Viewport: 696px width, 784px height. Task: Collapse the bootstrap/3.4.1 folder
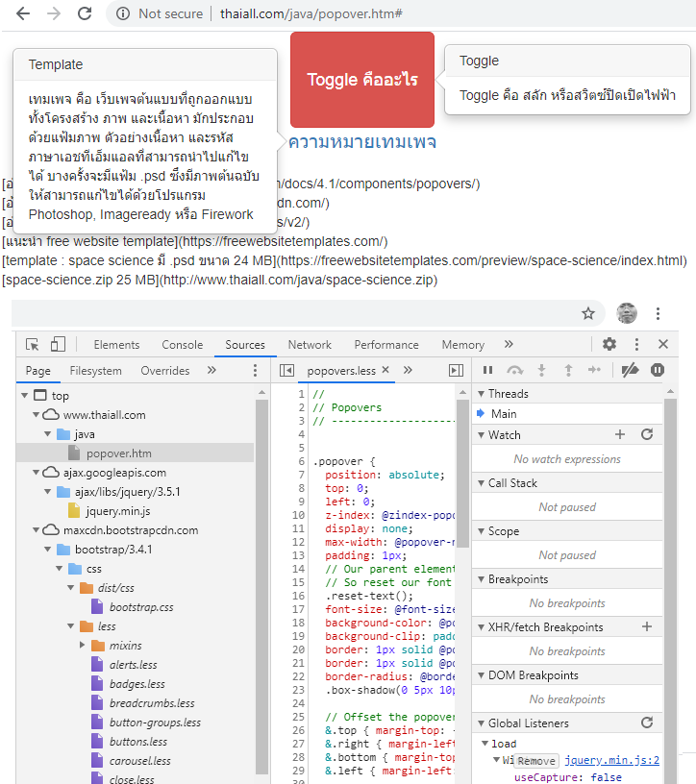click(x=50, y=550)
